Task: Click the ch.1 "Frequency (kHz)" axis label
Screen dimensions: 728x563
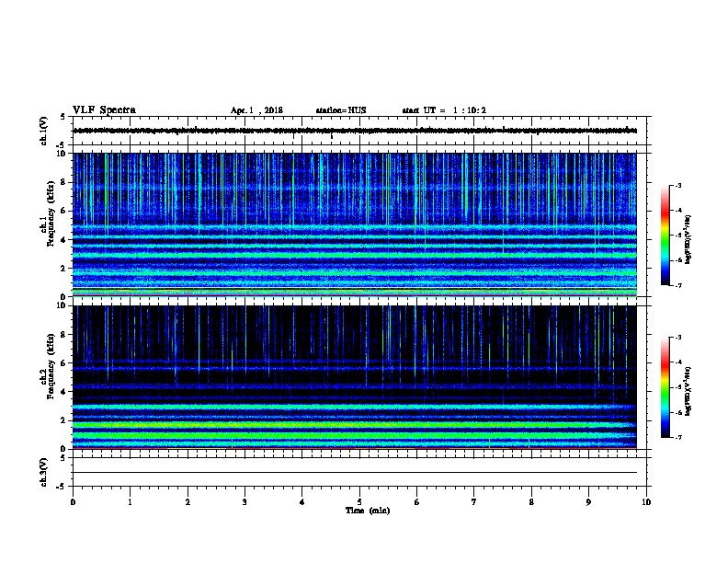Action: tap(51, 213)
